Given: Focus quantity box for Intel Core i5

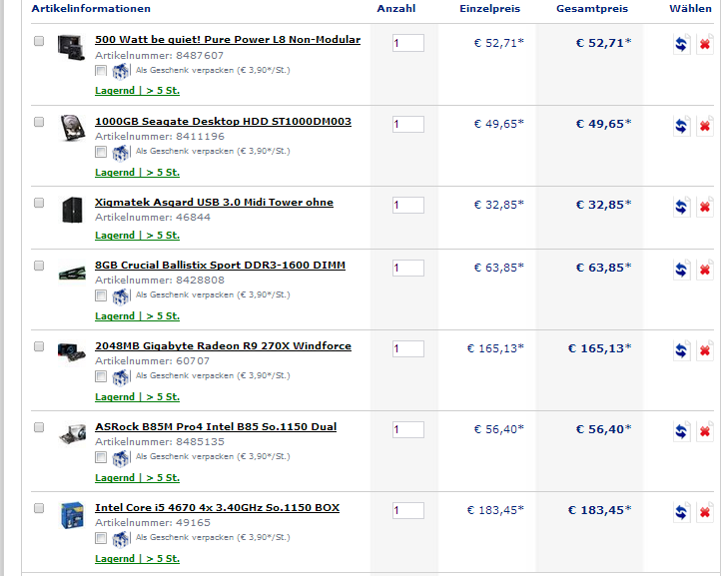Looking at the screenshot, I should pos(407,510).
